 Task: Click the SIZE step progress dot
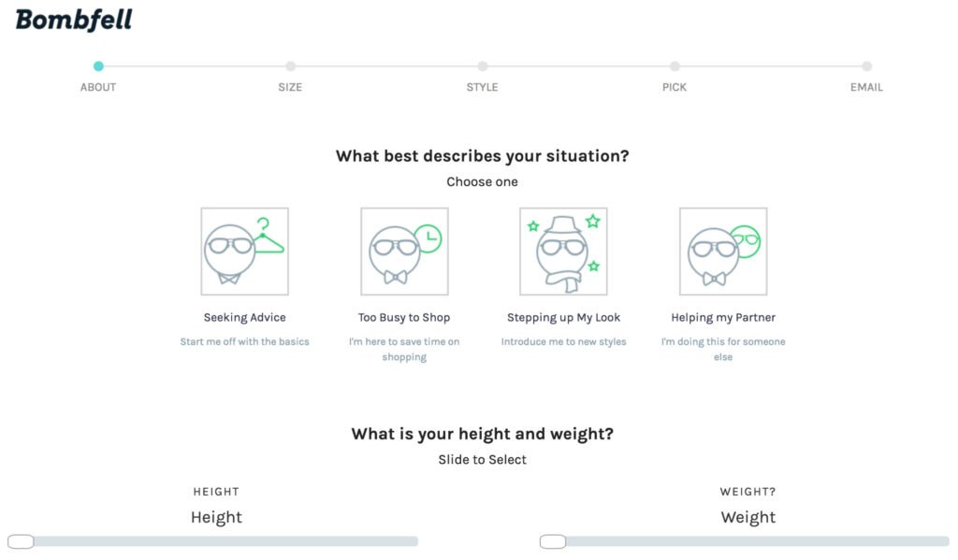click(290, 66)
